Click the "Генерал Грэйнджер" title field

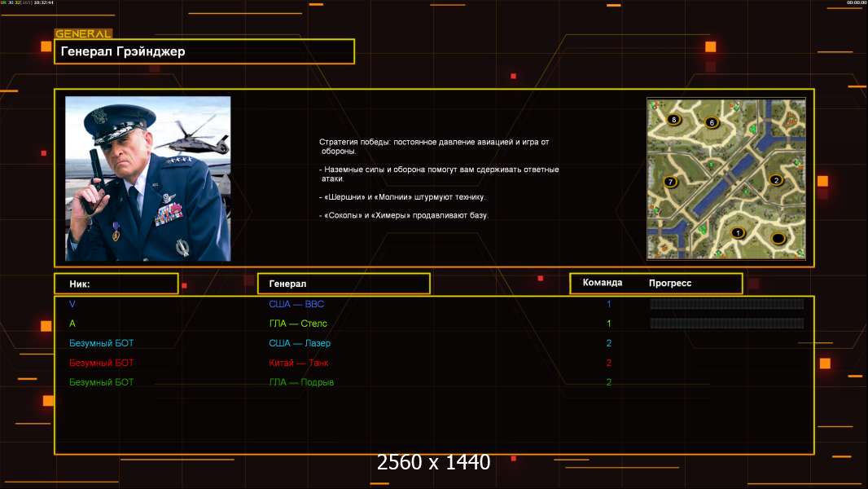(204, 51)
